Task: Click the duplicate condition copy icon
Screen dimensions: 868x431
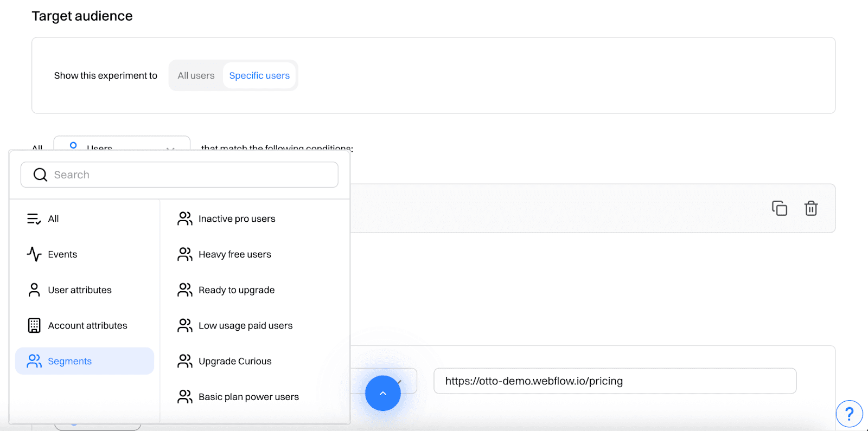Action: [x=780, y=208]
